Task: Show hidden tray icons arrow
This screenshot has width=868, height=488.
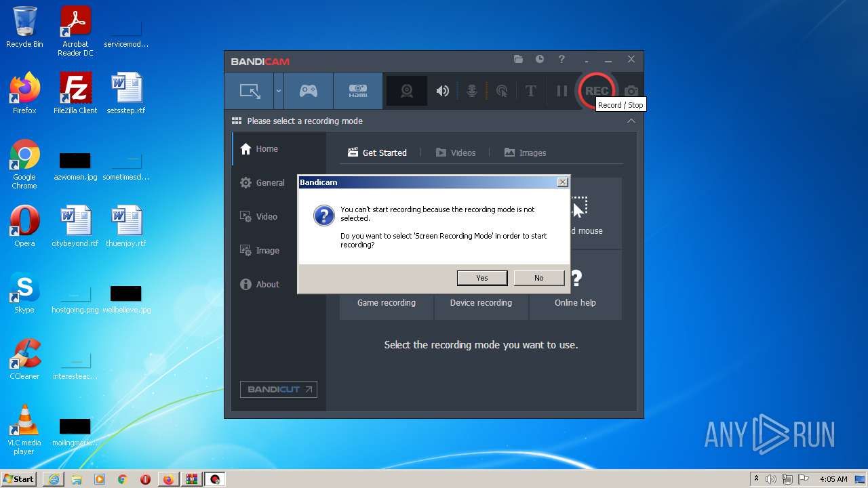Action: pos(756,479)
